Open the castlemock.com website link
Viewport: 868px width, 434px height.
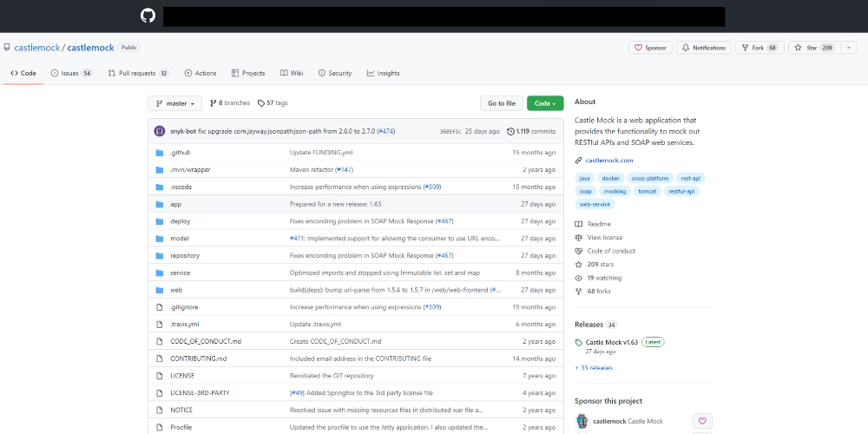[609, 161]
